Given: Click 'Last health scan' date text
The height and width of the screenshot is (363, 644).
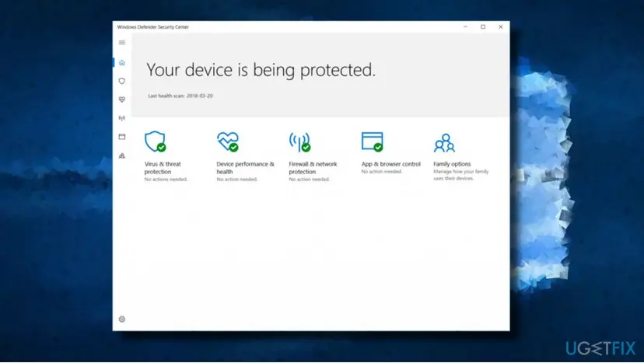Looking at the screenshot, I should (x=180, y=96).
